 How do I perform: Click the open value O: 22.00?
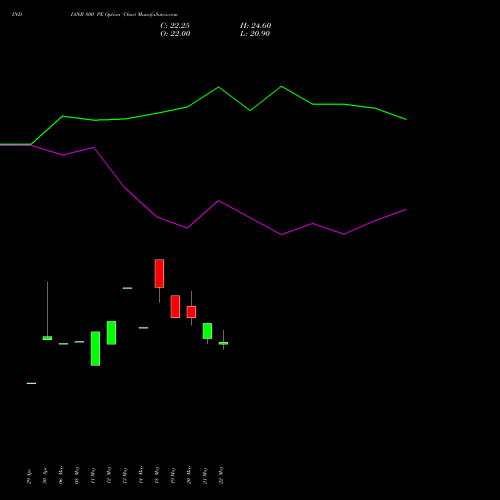click(175, 34)
